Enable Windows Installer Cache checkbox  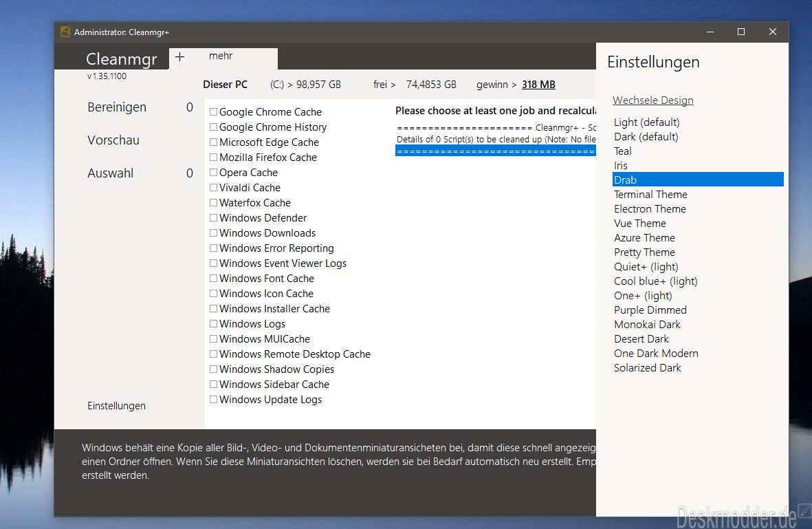(213, 308)
